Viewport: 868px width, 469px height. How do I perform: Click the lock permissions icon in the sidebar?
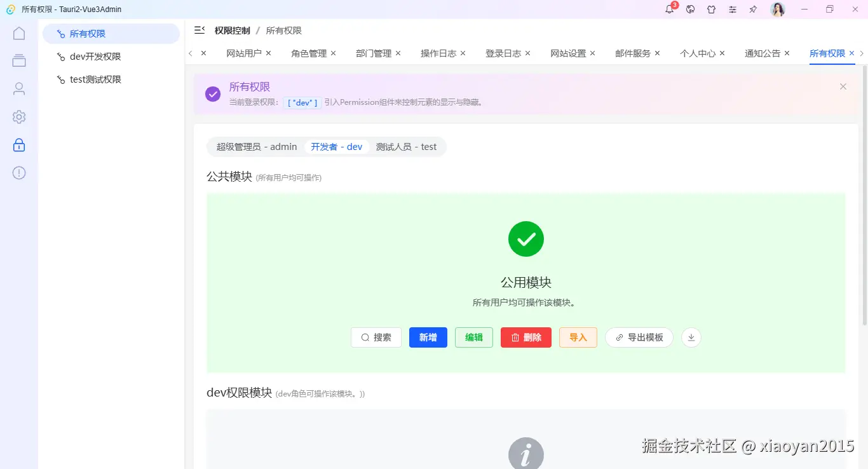pyautogui.click(x=18, y=144)
